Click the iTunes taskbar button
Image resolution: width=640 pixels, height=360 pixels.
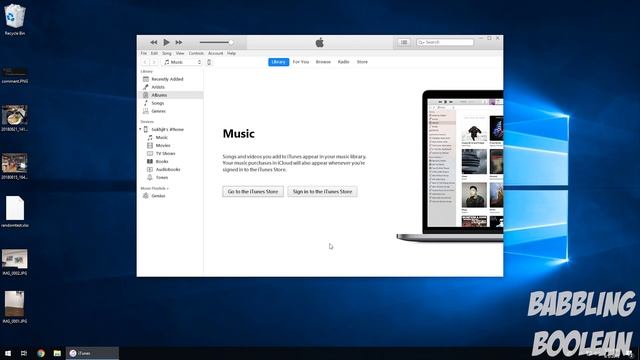[x=92, y=353]
